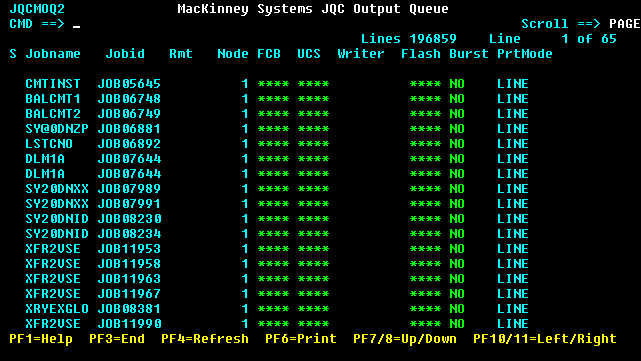The width and height of the screenshot is (641, 361).
Task: Select the XRYEXGLO job name
Action: tap(57, 309)
